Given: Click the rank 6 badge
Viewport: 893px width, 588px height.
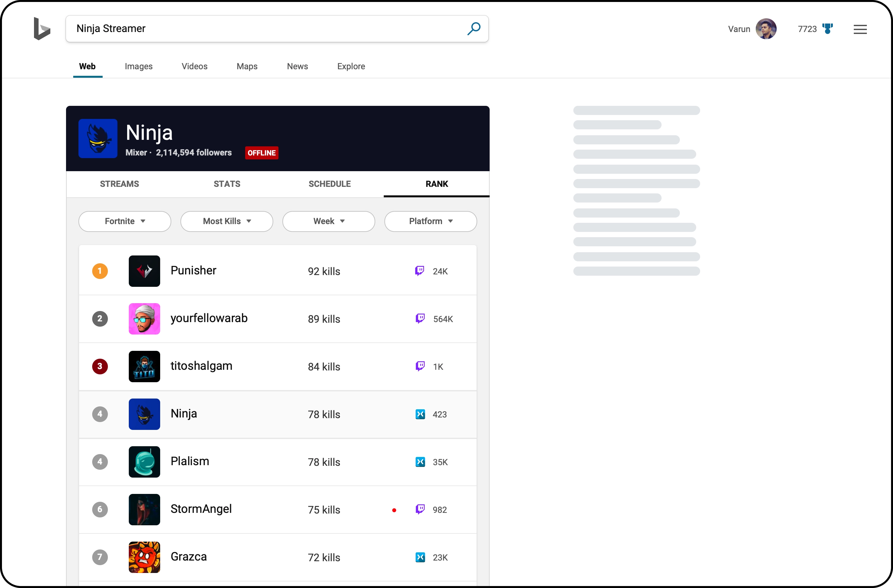Looking at the screenshot, I should [x=100, y=509].
